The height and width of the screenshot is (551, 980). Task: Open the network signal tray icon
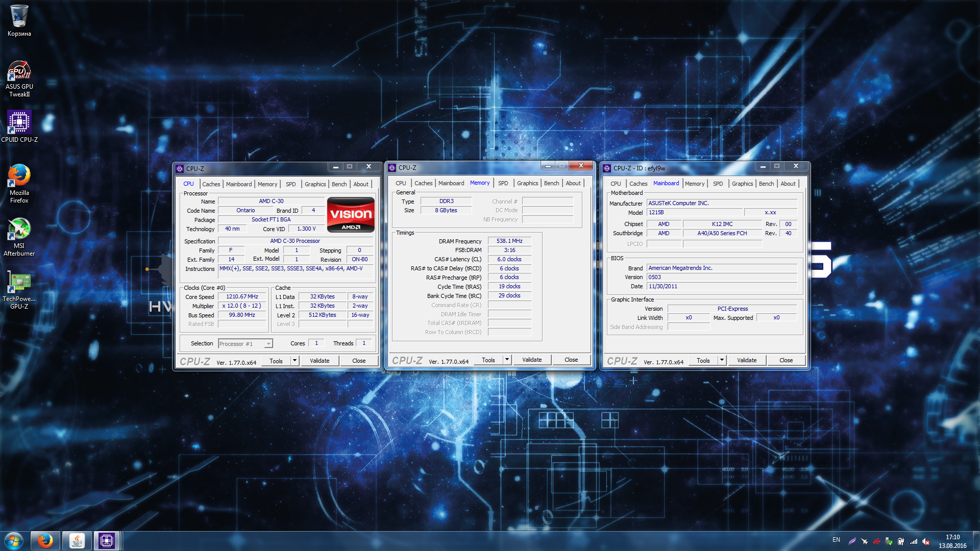point(914,541)
